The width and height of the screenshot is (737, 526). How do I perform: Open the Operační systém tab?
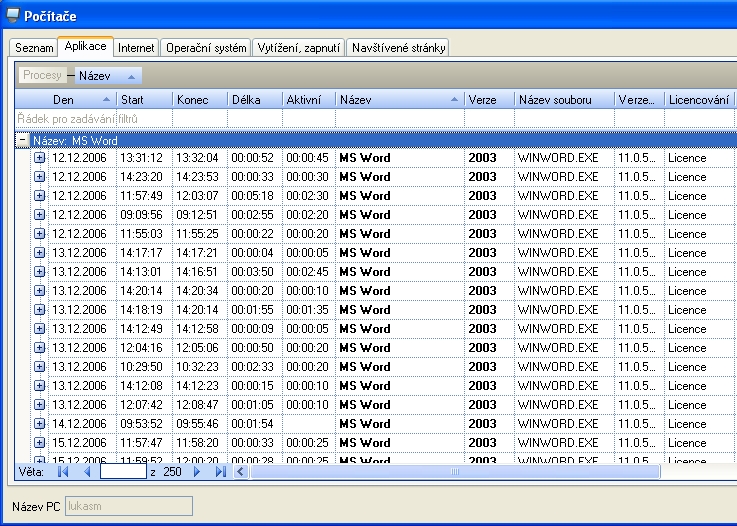[x=206, y=48]
